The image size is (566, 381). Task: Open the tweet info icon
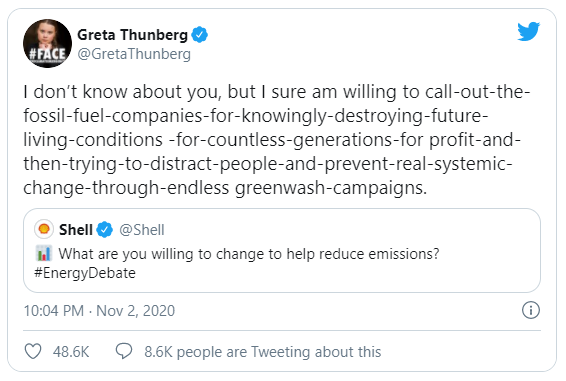(x=531, y=310)
